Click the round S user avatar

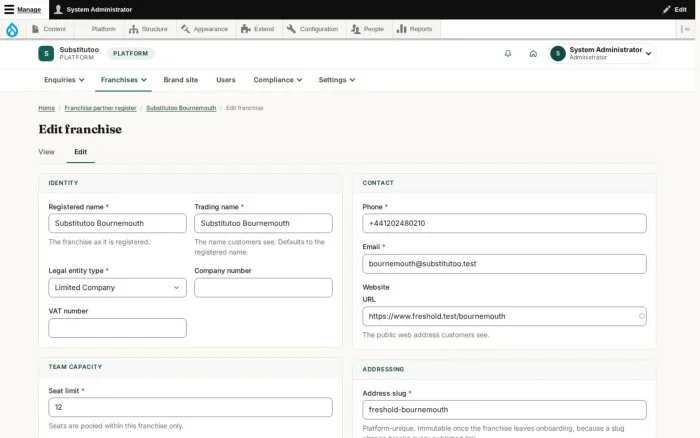558,53
